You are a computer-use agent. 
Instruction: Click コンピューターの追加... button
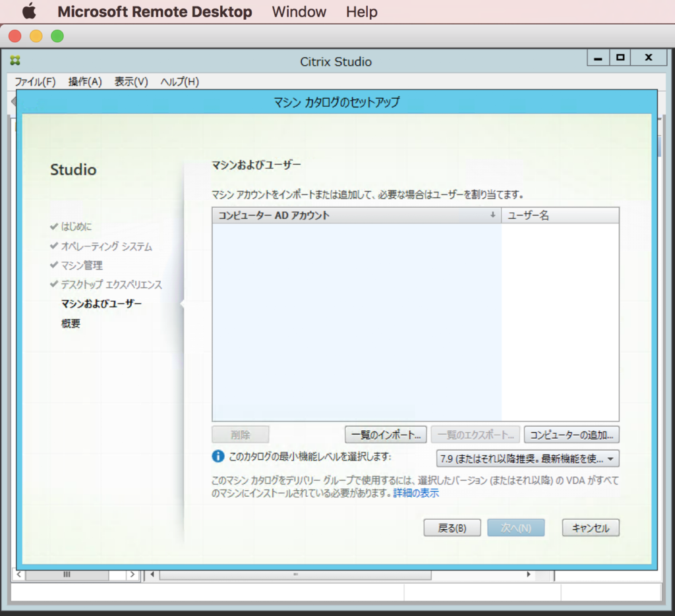click(572, 435)
